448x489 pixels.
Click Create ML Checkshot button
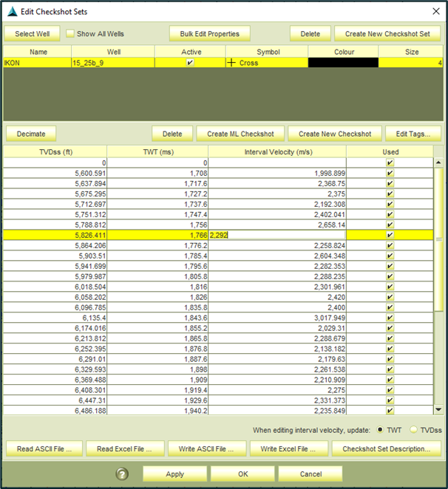pyautogui.click(x=240, y=134)
